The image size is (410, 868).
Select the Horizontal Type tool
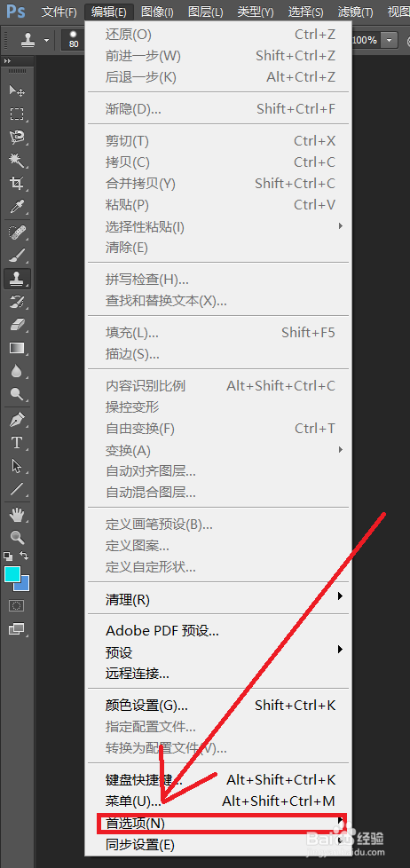[x=17, y=443]
